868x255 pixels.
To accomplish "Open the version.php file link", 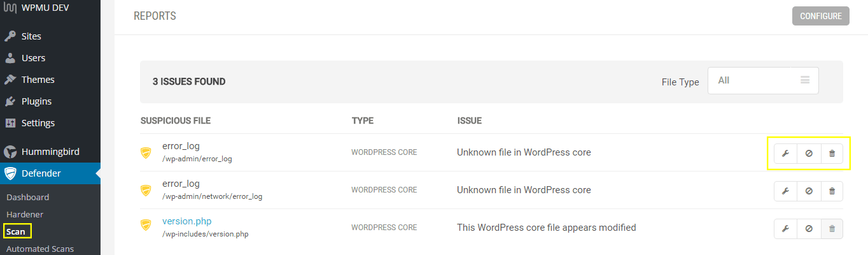I will [187, 221].
